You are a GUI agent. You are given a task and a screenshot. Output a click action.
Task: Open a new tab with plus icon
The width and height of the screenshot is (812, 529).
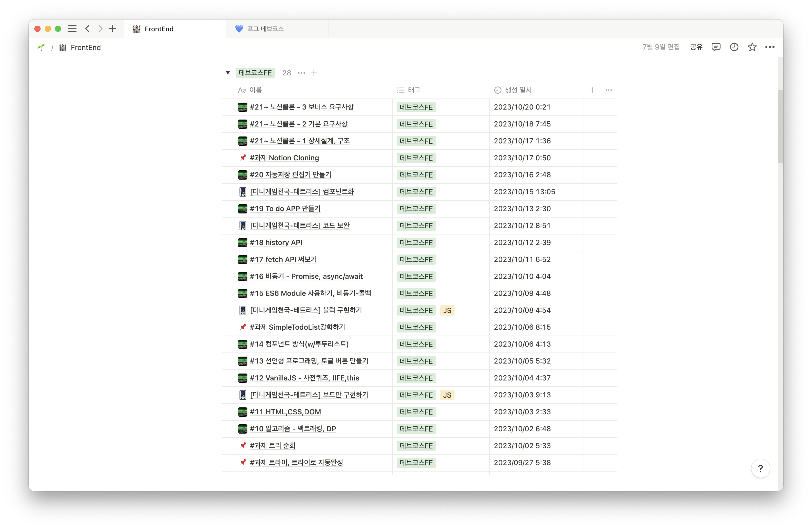tap(112, 29)
